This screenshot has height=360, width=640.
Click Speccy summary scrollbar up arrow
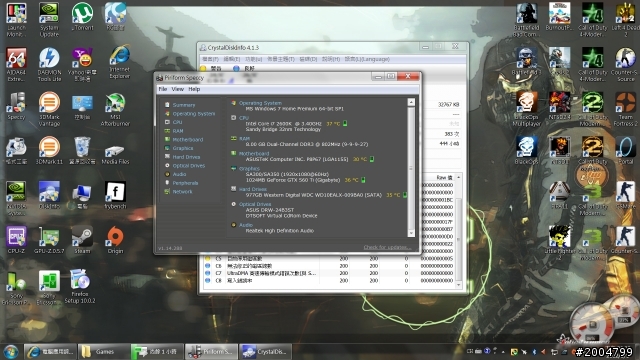click(411, 102)
